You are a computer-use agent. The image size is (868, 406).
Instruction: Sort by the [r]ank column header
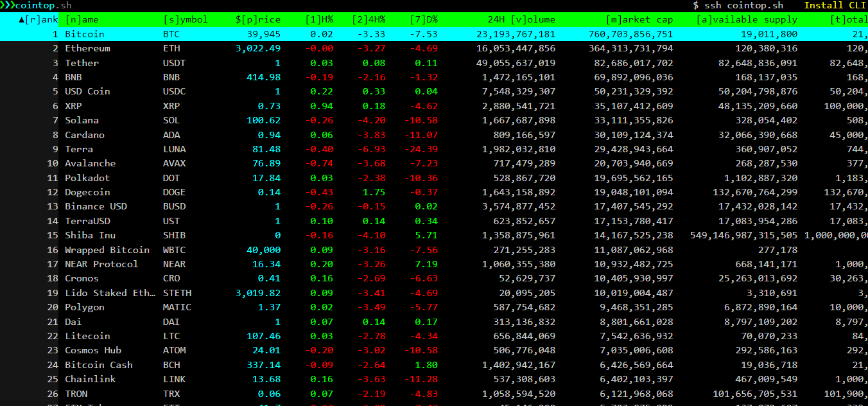tap(39, 19)
